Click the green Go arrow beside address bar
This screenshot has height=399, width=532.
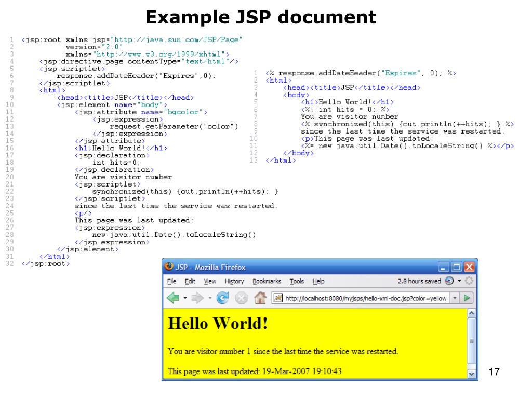coord(468,298)
